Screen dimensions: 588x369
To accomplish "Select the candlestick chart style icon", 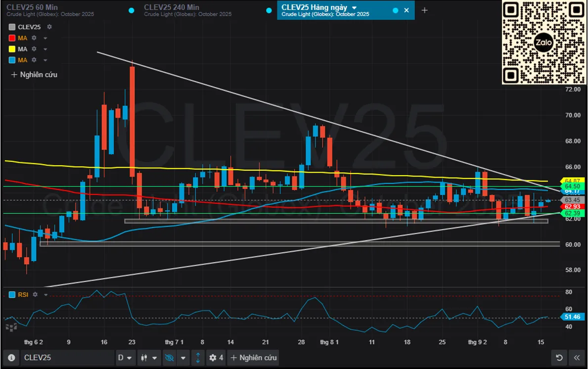I will 143,357.
